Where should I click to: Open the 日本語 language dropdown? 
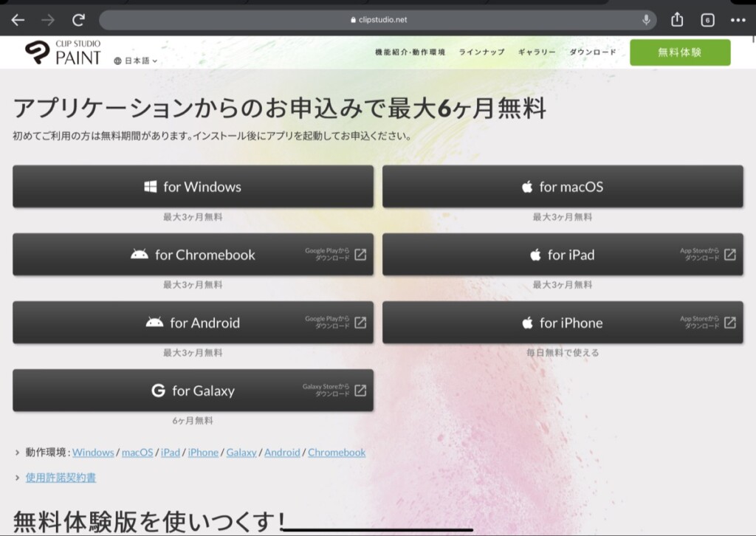(136, 61)
